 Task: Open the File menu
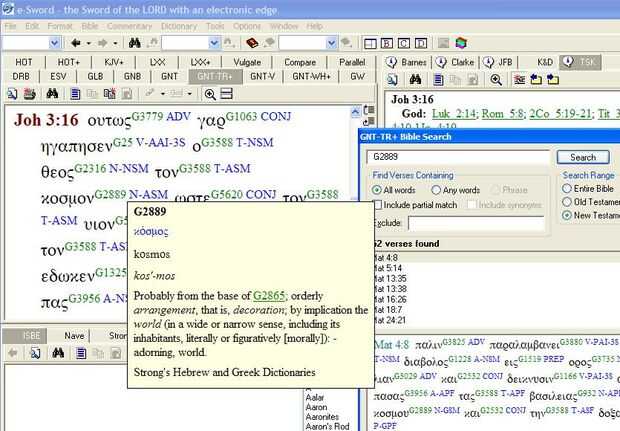(10, 26)
